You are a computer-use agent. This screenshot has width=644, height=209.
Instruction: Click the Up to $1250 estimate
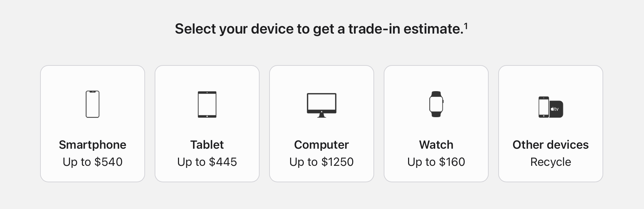click(322, 162)
